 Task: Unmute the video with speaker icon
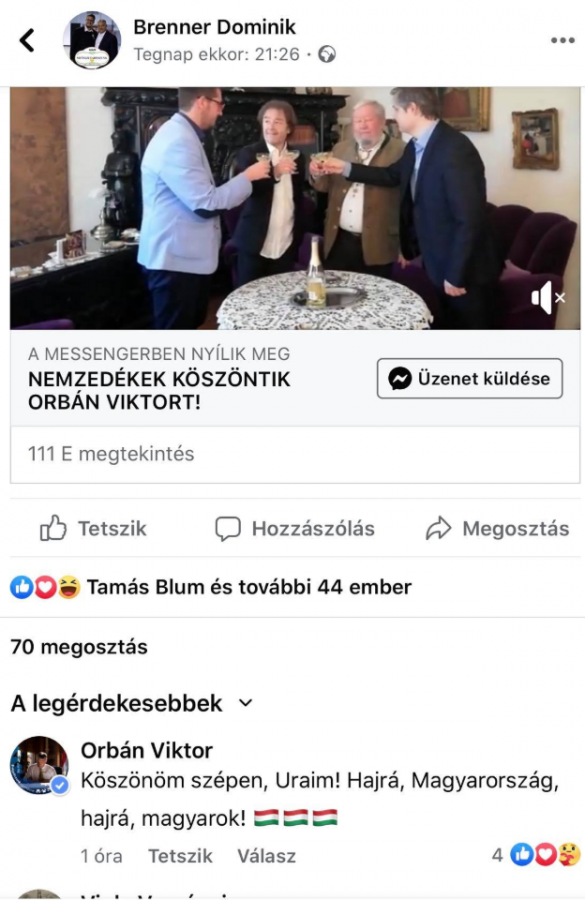pos(548,298)
